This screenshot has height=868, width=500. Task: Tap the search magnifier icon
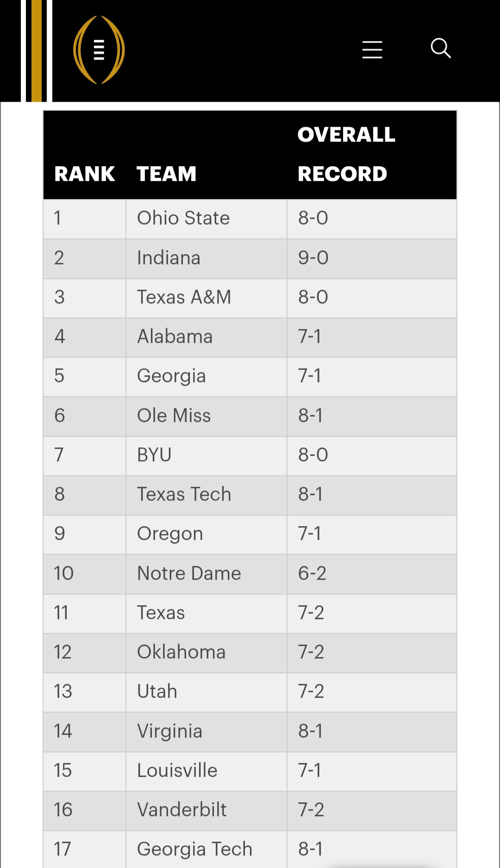[440, 48]
